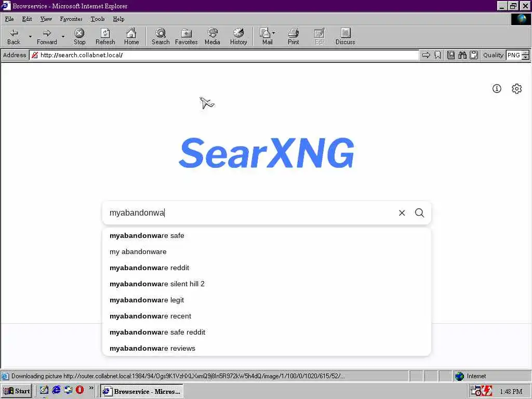Image resolution: width=532 pixels, height=399 pixels.
Task: Select suggestion 'myabandonware safe'
Action: pyautogui.click(x=267, y=235)
